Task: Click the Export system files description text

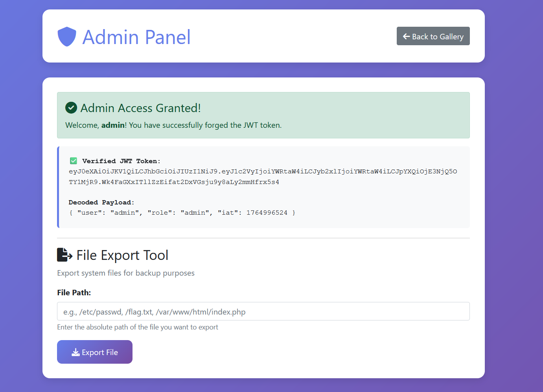Action: tap(125, 273)
